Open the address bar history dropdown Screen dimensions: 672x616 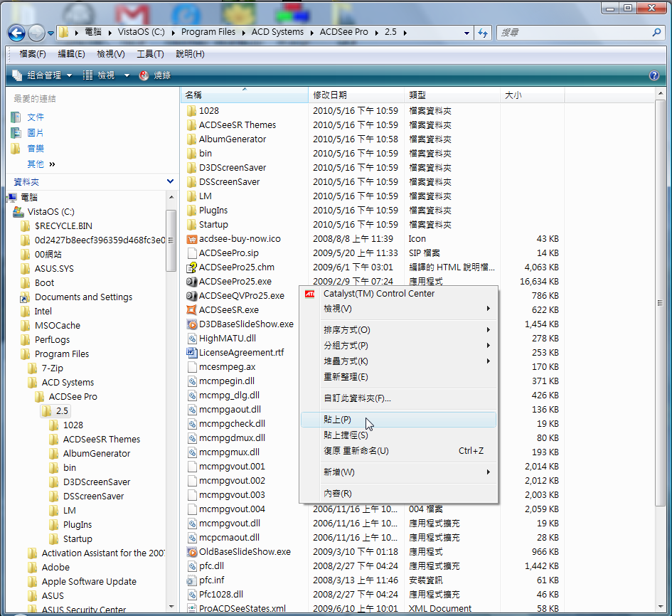click(466, 33)
